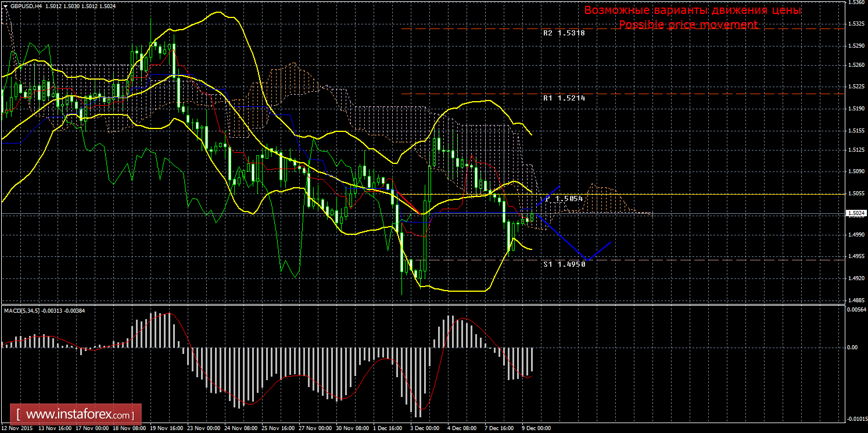Click the Russian red title text

[693, 10]
